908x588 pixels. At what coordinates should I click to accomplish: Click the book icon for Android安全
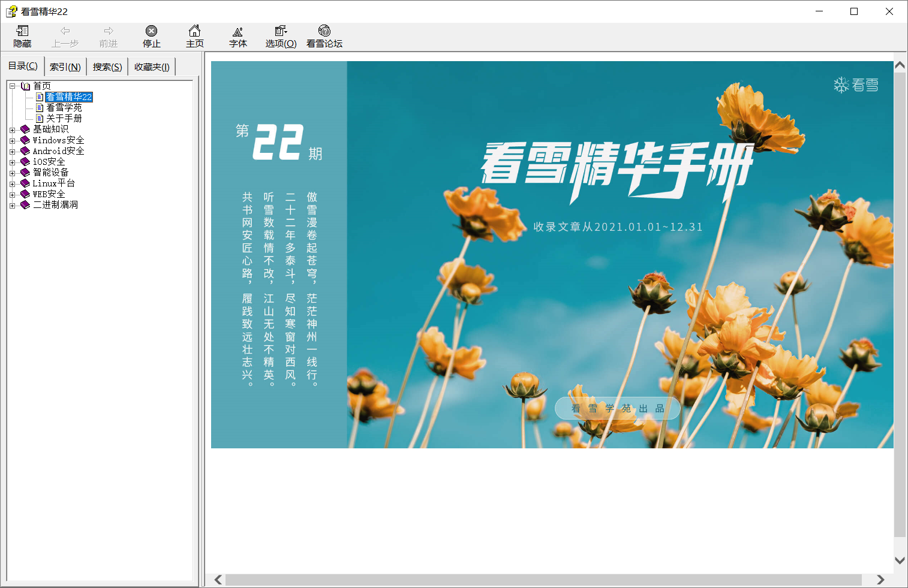pyautogui.click(x=25, y=151)
